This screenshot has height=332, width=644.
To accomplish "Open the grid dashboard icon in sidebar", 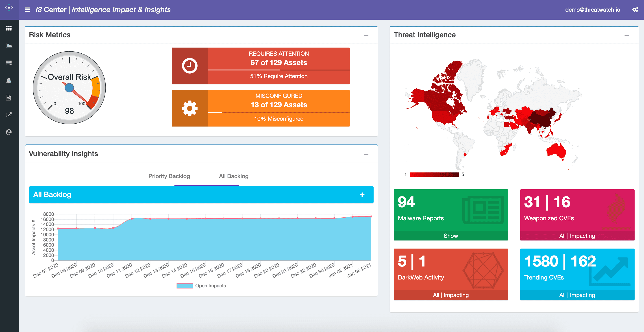I will click(x=9, y=28).
